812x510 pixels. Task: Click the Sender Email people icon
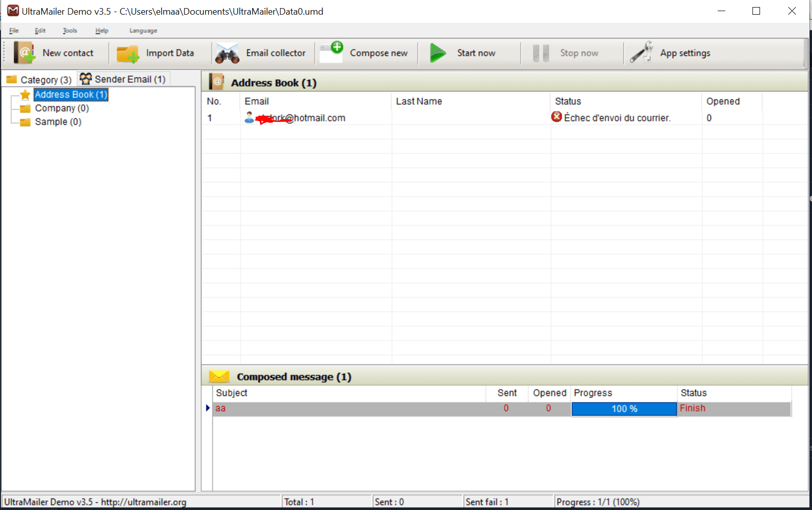(86, 79)
